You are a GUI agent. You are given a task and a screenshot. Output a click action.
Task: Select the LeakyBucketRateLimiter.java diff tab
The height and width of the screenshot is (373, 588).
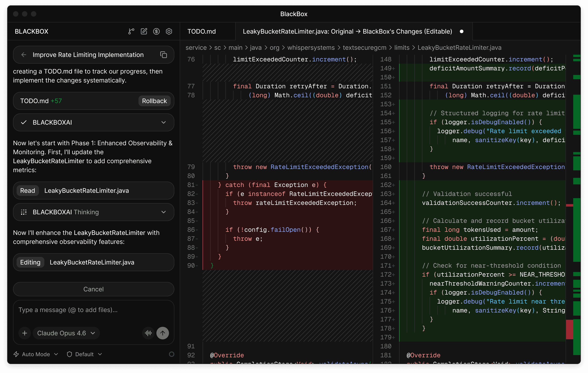coord(347,31)
